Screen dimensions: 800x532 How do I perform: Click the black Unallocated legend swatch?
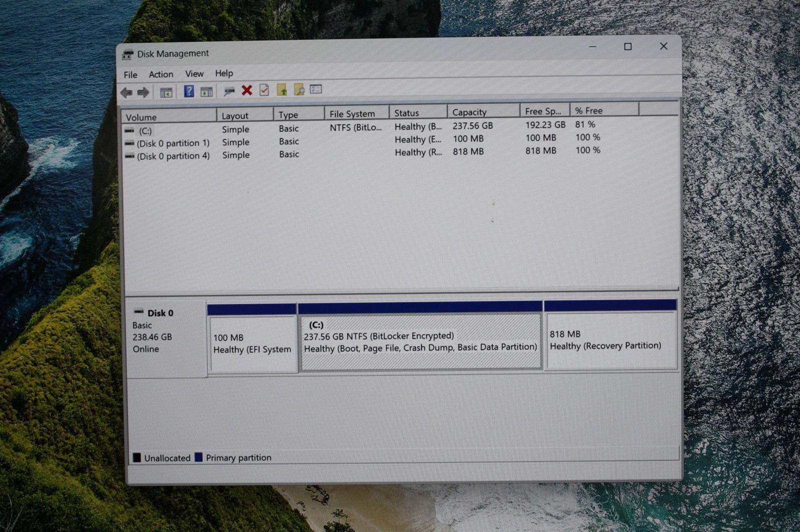click(137, 457)
